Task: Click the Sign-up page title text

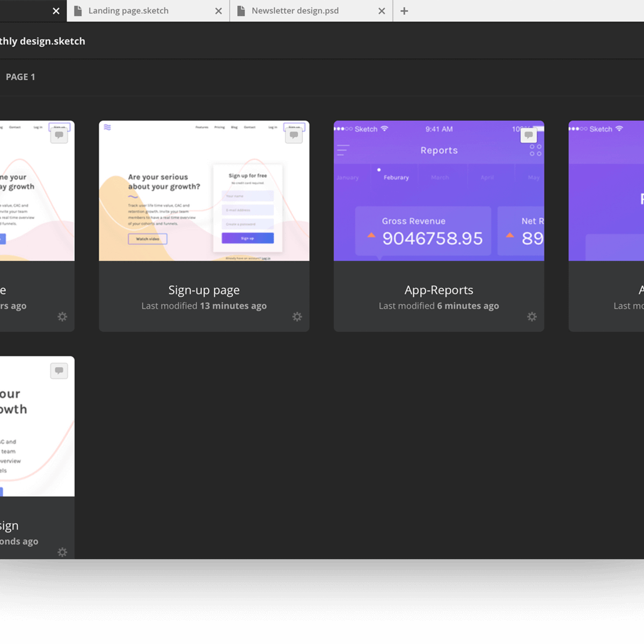Action: pyautogui.click(x=204, y=290)
